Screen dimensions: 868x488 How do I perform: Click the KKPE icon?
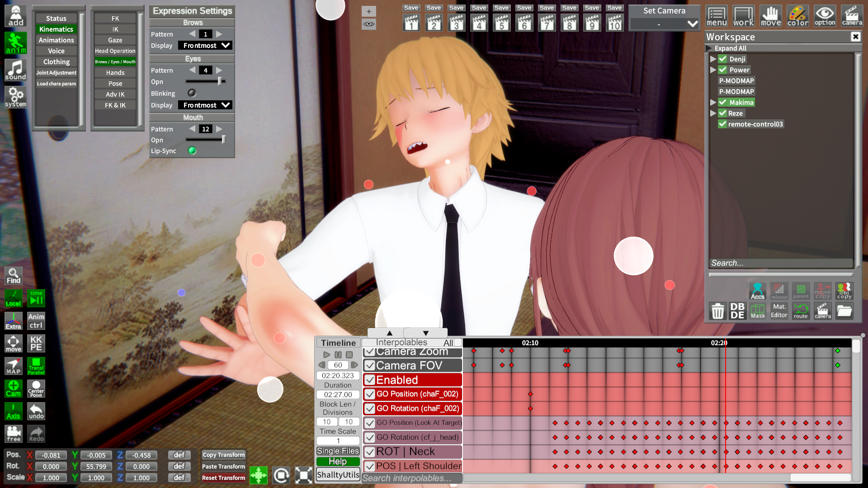coord(36,343)
